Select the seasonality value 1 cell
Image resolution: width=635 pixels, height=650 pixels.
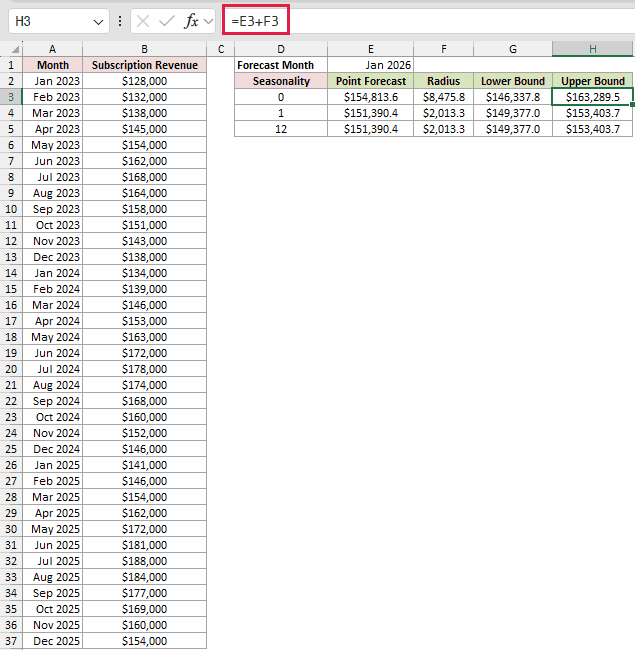click(x=281, y=113)
